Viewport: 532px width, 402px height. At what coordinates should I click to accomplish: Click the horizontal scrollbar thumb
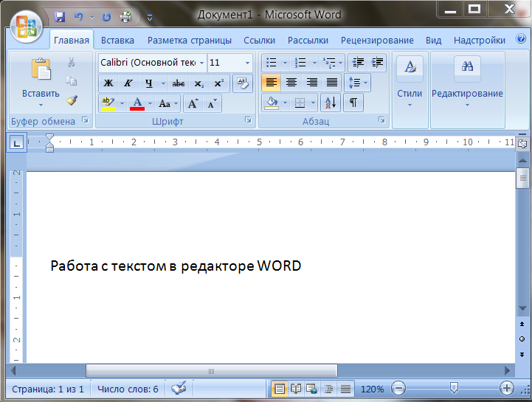pyautogui.click(x=212, y=371)
